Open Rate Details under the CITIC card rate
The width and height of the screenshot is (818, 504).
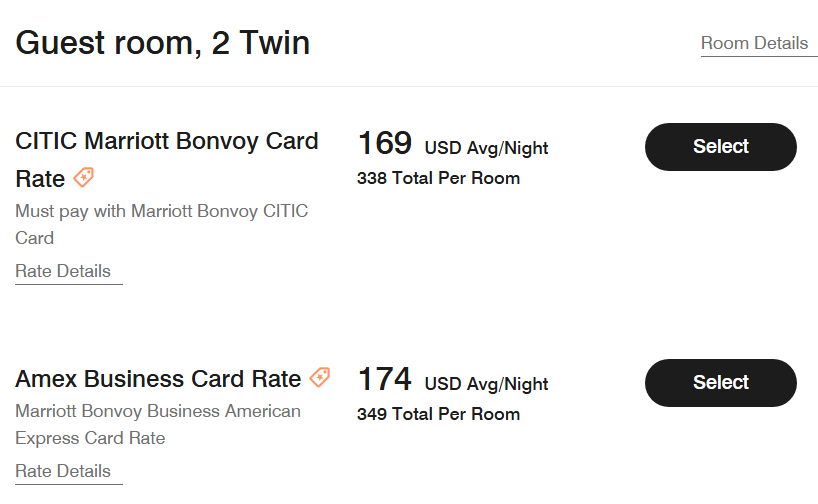click(x=63, y=271)
